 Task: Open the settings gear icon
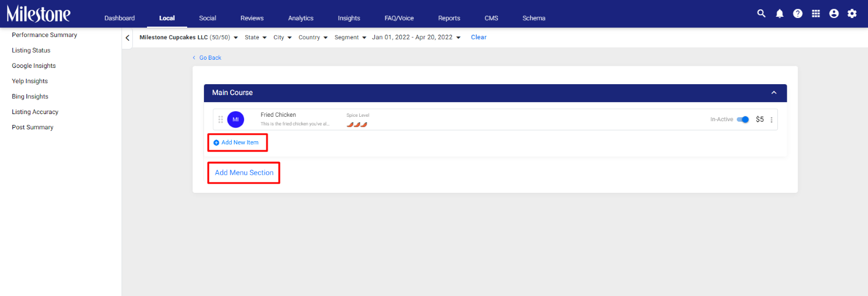pos(852,14)
